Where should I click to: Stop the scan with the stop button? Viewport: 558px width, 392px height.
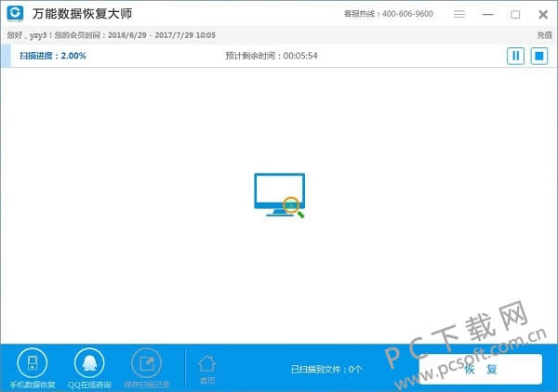point(539,56)
